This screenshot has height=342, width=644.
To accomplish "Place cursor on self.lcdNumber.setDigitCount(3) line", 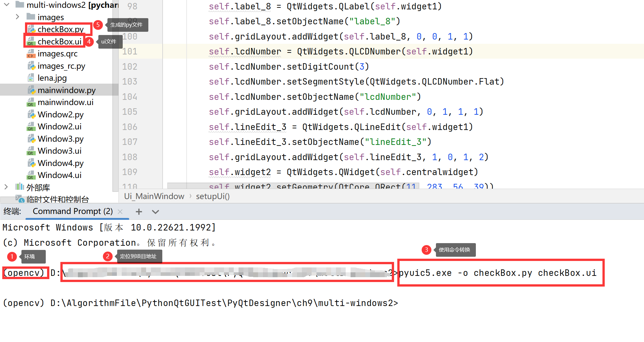I will pos(289,66).
